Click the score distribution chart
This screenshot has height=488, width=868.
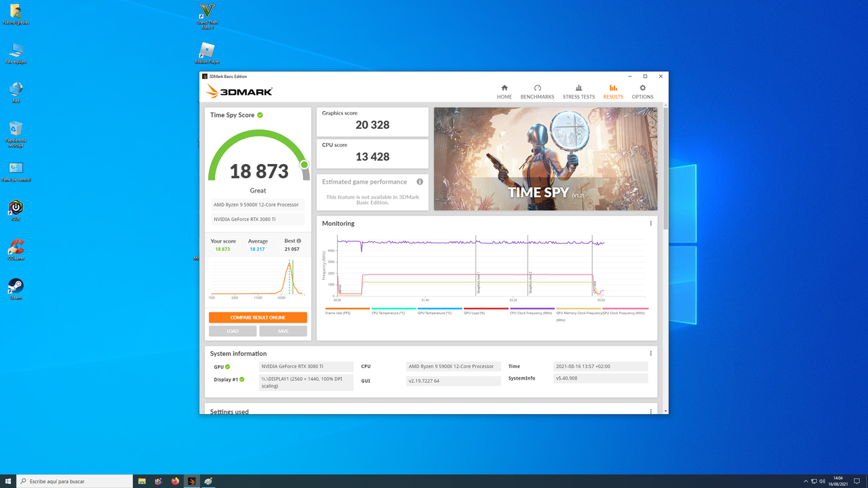(258, 279)
